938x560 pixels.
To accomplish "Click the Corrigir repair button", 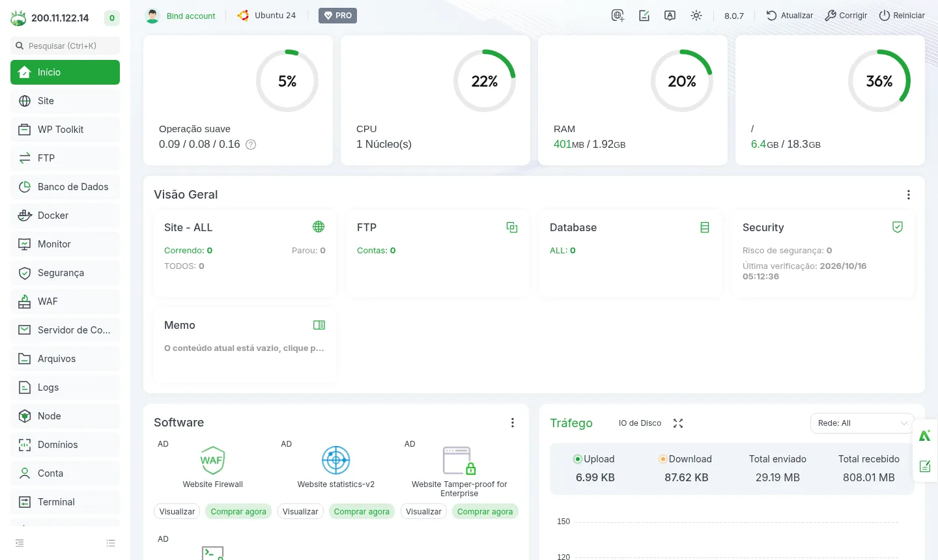I will pyautogui.click(x=846, y=16).
